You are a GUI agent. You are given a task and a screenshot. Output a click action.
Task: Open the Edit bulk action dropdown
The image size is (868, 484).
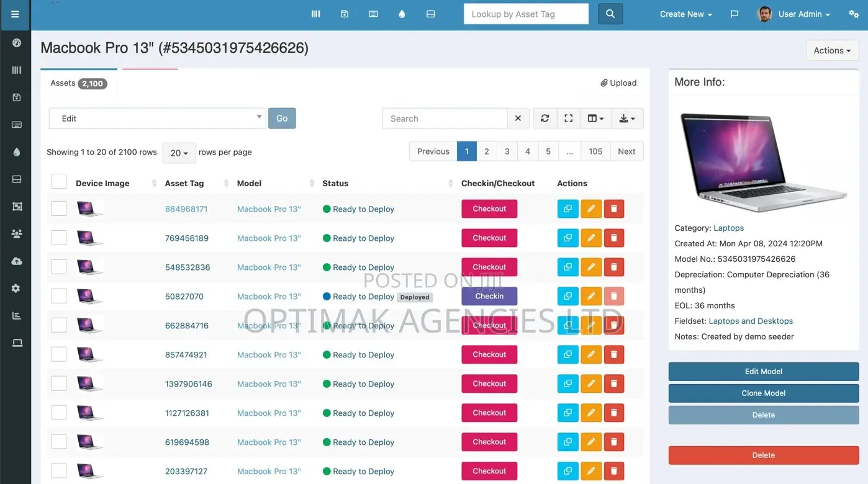(158, 119)
